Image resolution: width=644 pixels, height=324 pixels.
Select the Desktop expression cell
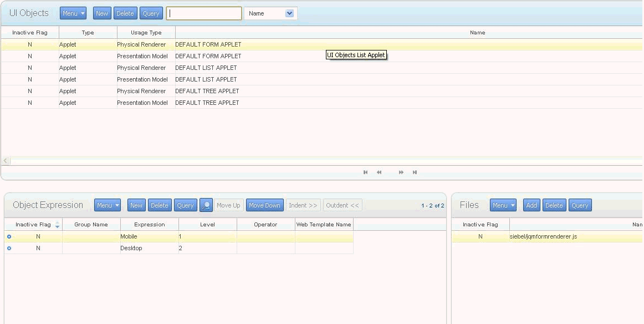(150, 249)
